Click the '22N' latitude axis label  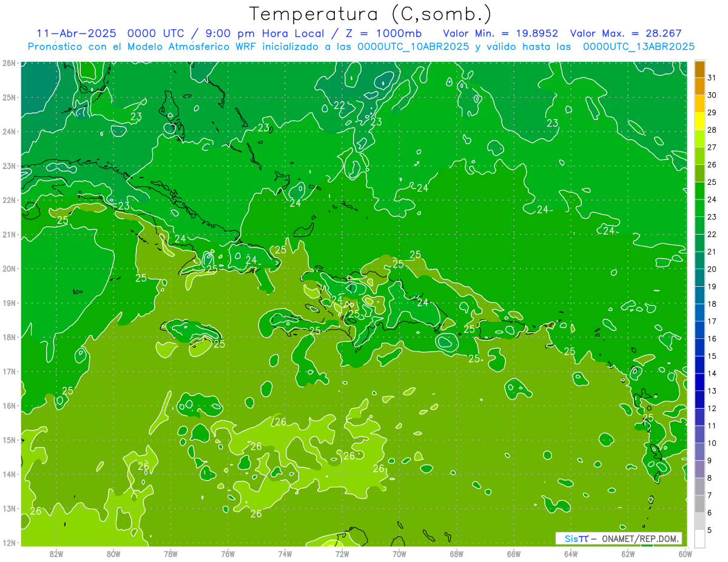point(9,200)
